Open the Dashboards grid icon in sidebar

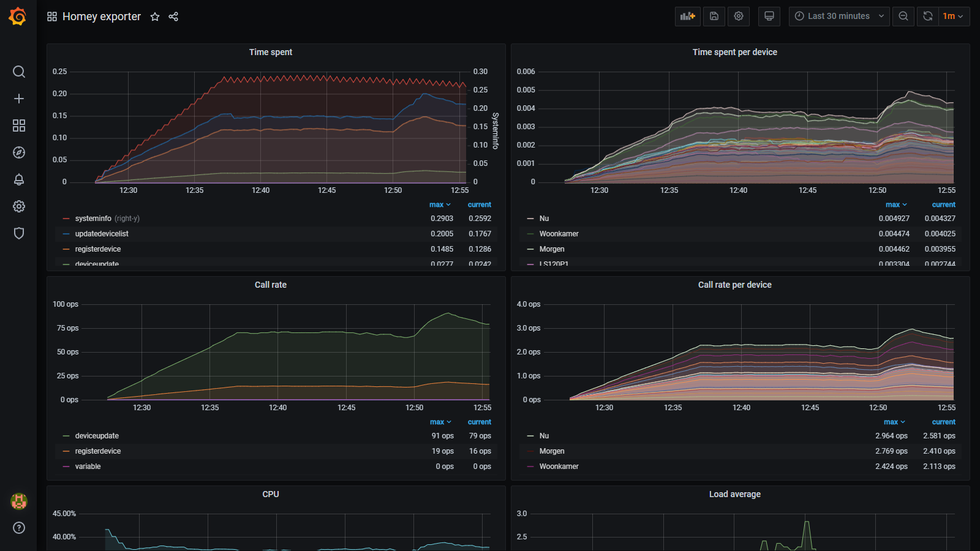[19, 126]
